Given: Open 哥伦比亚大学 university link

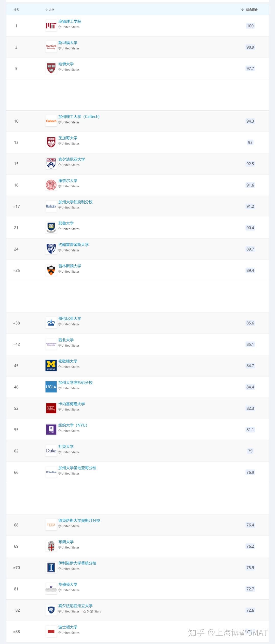Looking at the screenshot, I should coord(70,319).
